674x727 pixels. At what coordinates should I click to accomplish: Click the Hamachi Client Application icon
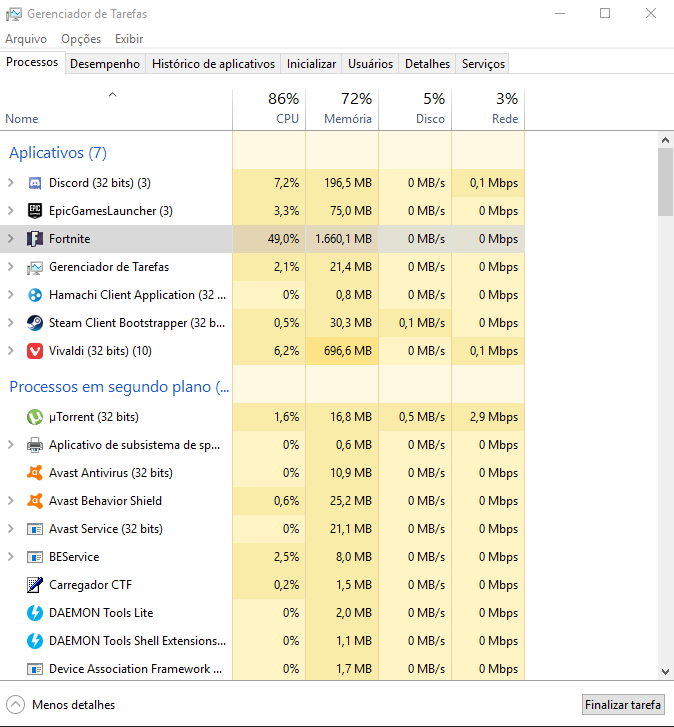(x=35, y=295)
